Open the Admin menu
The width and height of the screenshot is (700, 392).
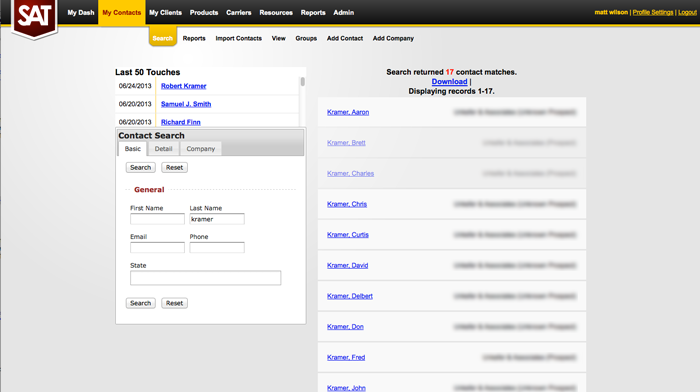[x=343, y=13]
